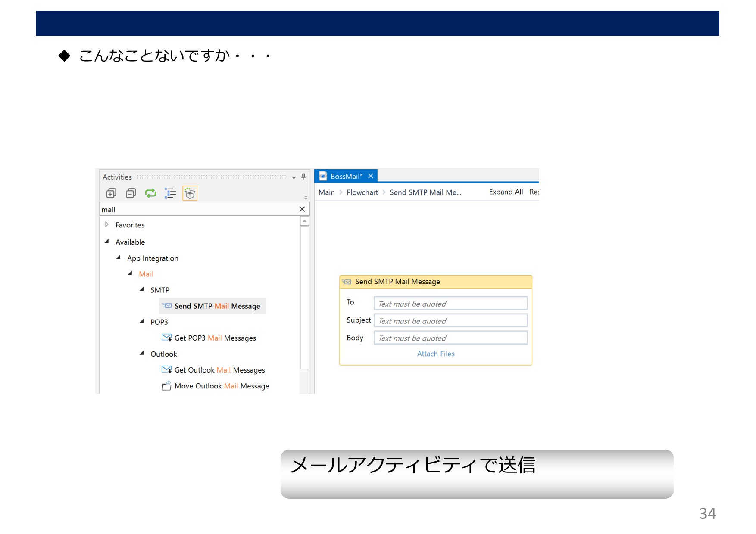Click the group-by list icon in Activities toolbar
This screenshot has height=534, width=756.
click(x=170, y=193)
